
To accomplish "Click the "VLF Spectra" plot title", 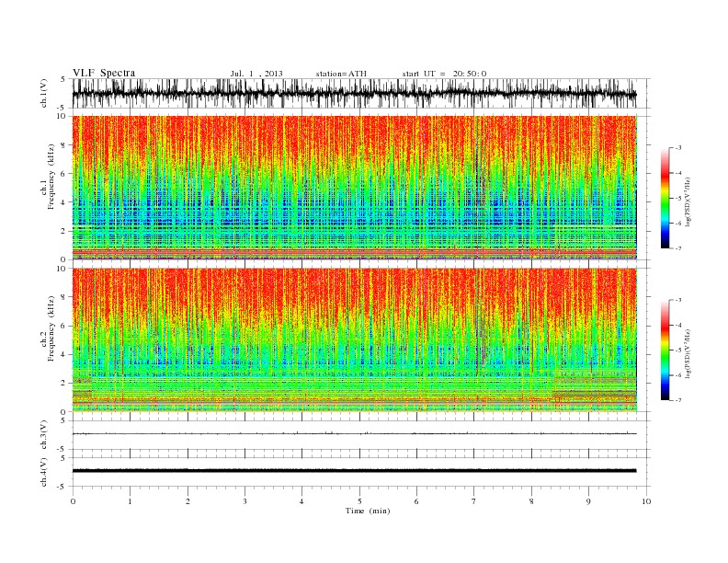I will 104,73.
